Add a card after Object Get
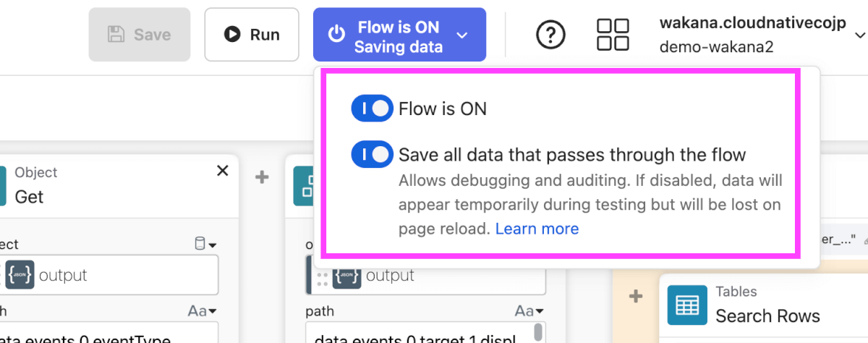Image resolution: width=868 pixels, height=343 pixels. tap(262, 177)
